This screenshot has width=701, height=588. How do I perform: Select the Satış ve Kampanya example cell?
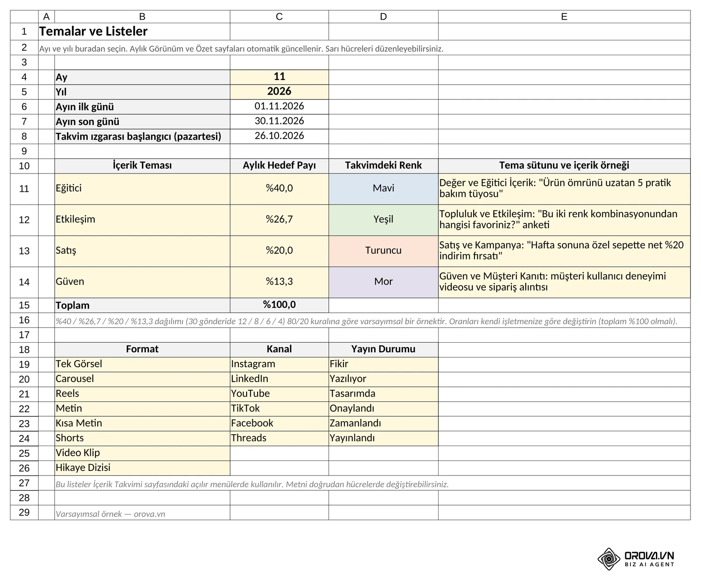(564, 251)
